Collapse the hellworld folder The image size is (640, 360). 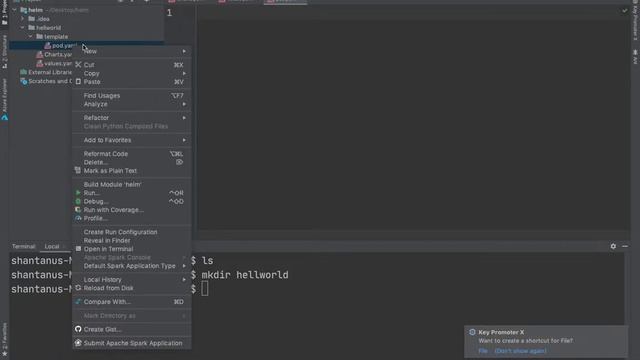coord(22,28)
